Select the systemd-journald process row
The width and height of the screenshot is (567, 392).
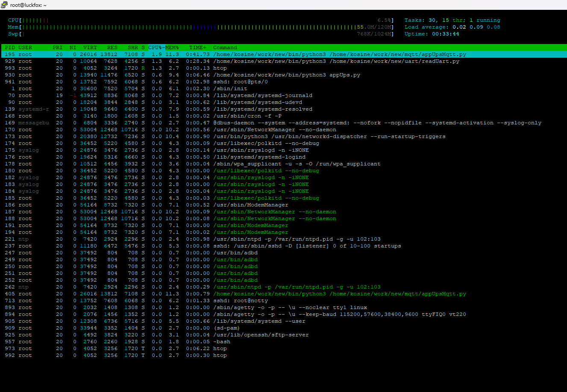[x=283, y=95]
